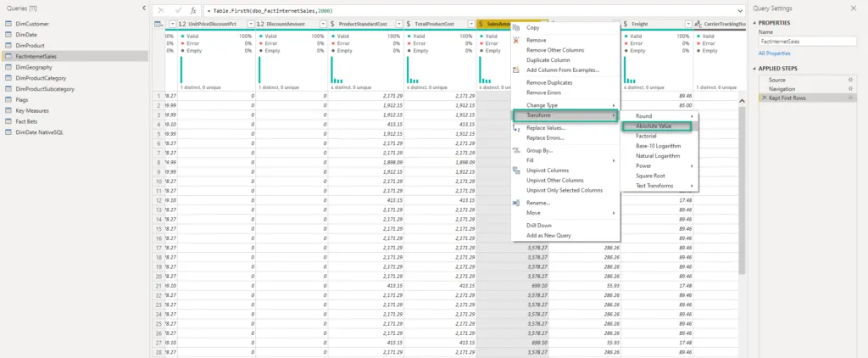Click currency type icon on Freight column
The image size is (868, 358).
click(x=626, y=24)
